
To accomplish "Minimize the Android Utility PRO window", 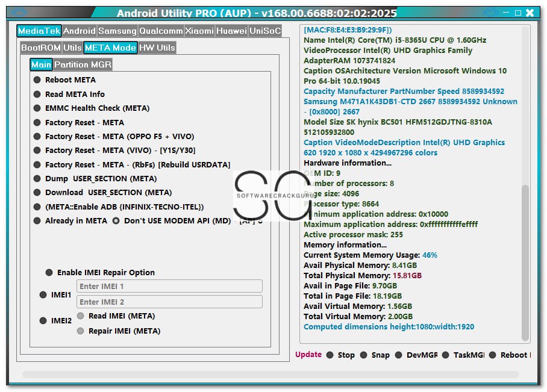I will tap(506, 13).
